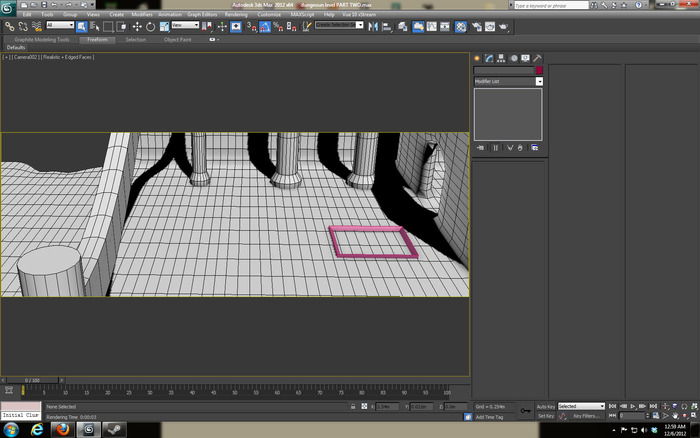Switch to the Object Paint ribbon tab
The image size is (700, 438).
point(177,39)
